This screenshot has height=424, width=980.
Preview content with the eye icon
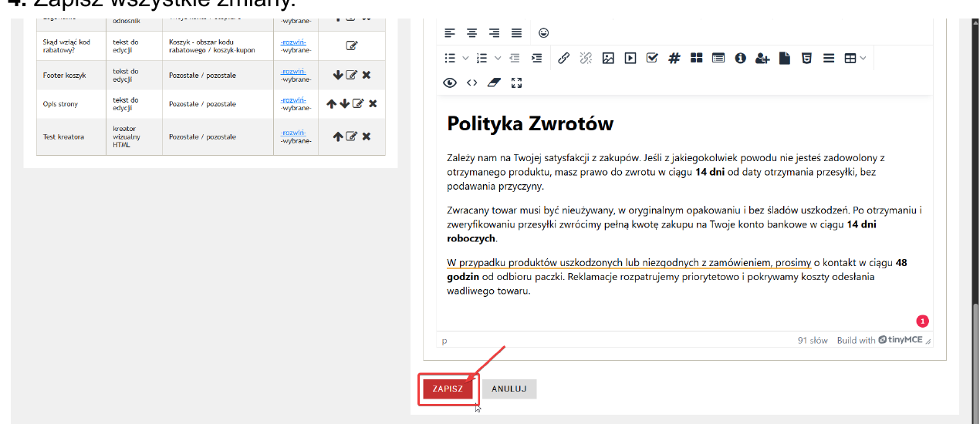tap(450, 82)
